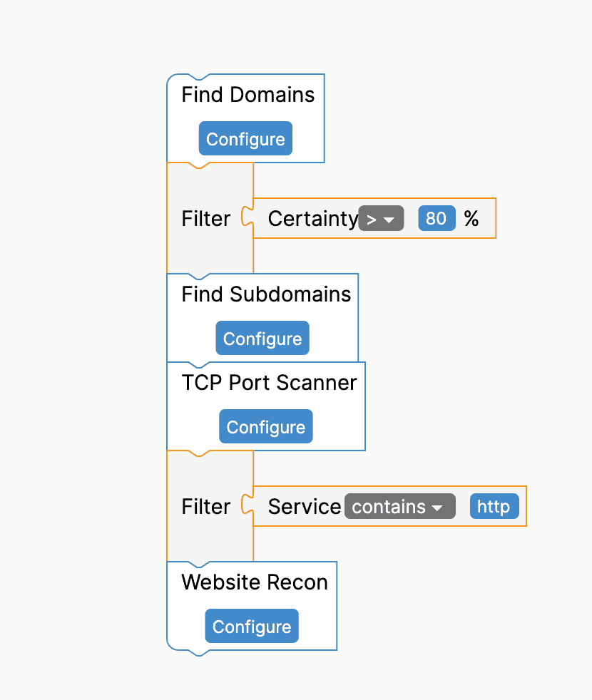Viewport: 592px width, 700px height.
Task: Click the Service contains http condition row
Action: click(305, 506)
